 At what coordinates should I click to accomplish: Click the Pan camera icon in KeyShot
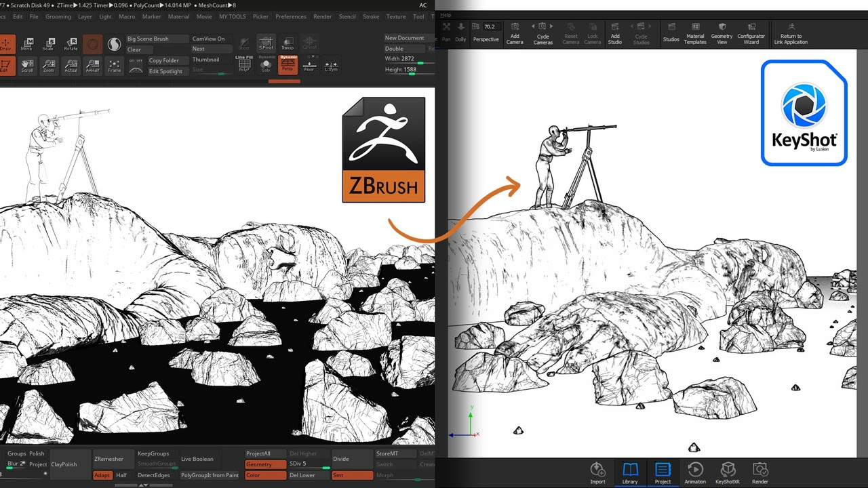pyautogui.click(x=446, y=32)
